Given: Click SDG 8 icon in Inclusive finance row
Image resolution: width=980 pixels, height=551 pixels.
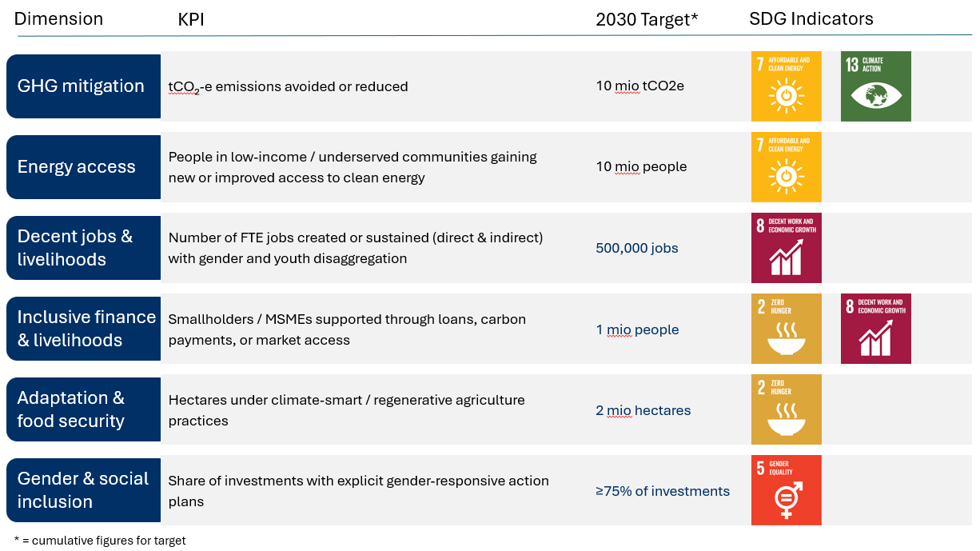Looking at the screenshot, I should (875, 329).
